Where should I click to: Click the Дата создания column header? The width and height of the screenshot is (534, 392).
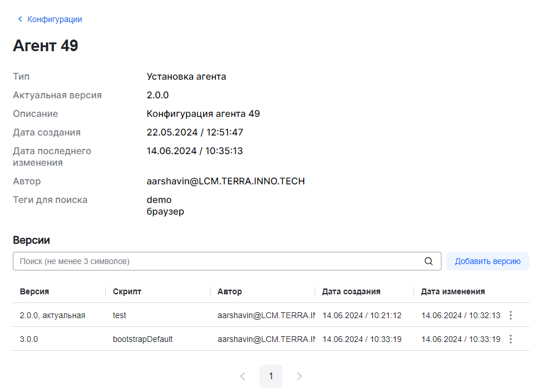point(351,291)
